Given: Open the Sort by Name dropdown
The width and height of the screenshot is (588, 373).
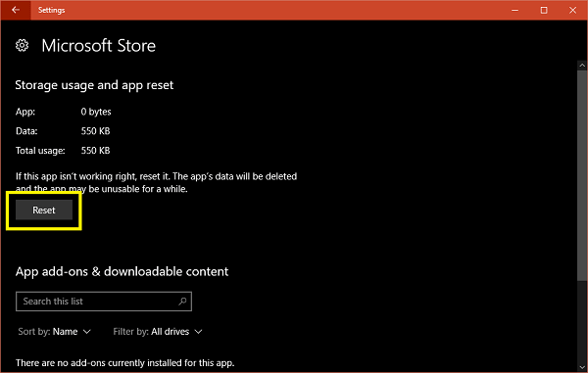Looking at the screenshot, I should click(x=54, y=332).
